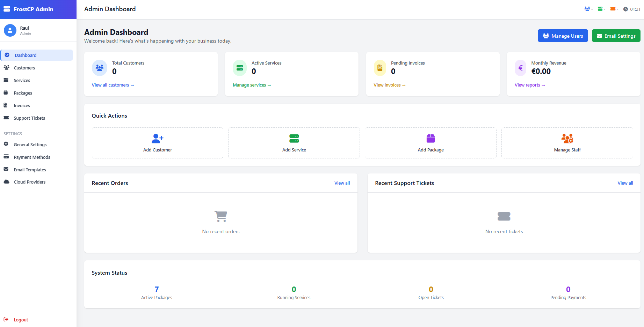Image resolution: width=644 pixels, height=327 pixels.
Task: Click the Add Customer quick action label
Action: [158, 150]
